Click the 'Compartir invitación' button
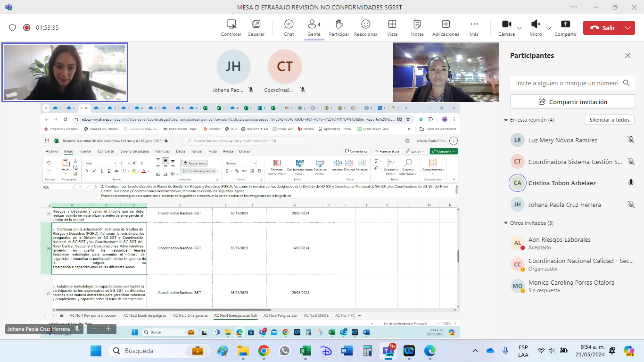Image resolution: width=644 pixels, height=362 pixels. (572, 102)
